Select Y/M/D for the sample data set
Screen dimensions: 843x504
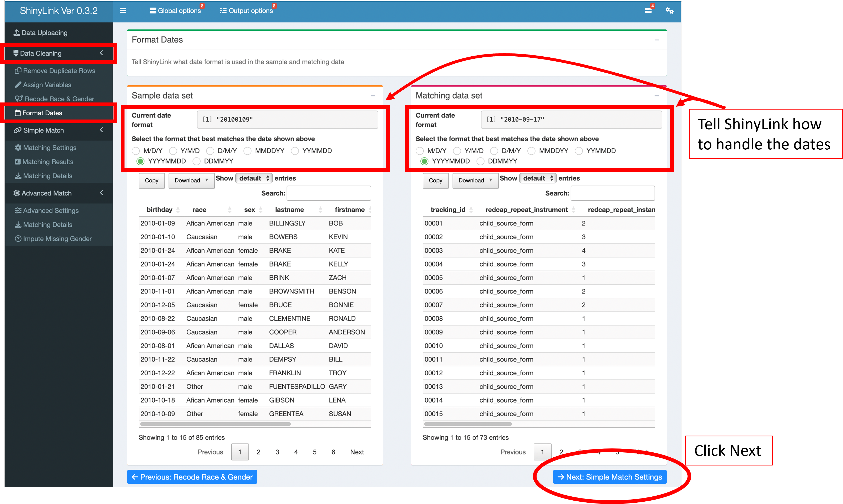click(x=173, y=151)
